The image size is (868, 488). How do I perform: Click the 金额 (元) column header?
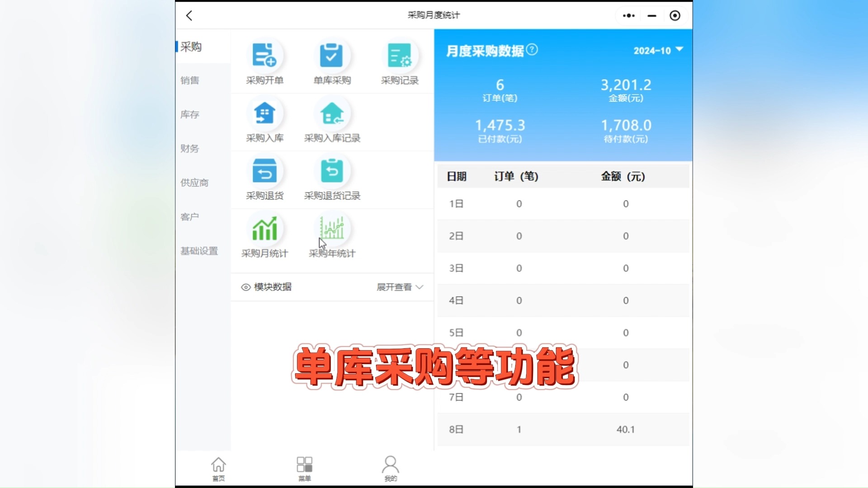coord(623,177)
